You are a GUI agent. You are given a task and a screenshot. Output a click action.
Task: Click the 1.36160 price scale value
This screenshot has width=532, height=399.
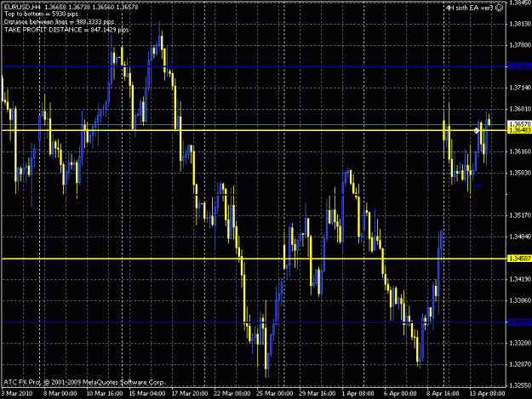click(x=519, y=151)
